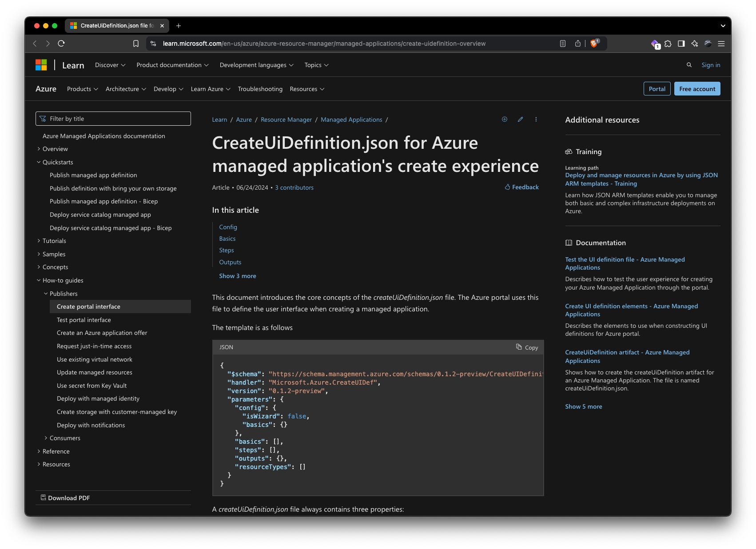Reload the page with refresh icon

[61, 44]
